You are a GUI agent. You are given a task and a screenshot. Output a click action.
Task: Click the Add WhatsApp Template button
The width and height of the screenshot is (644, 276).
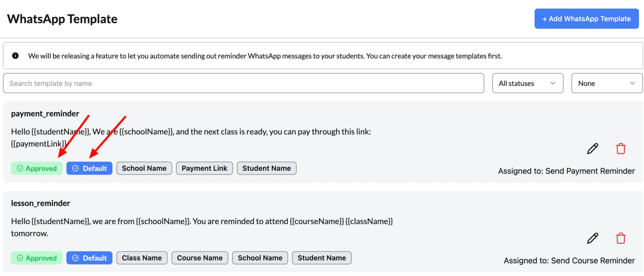pos(586,19)
